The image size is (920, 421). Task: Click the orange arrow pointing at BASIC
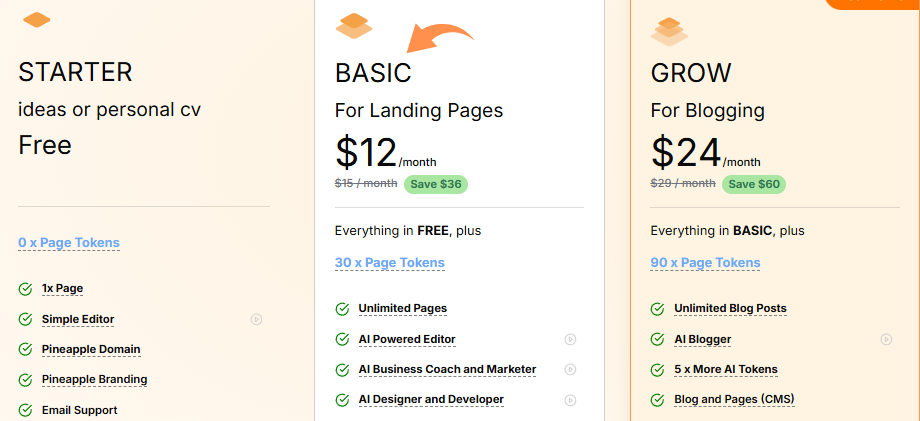438,40
